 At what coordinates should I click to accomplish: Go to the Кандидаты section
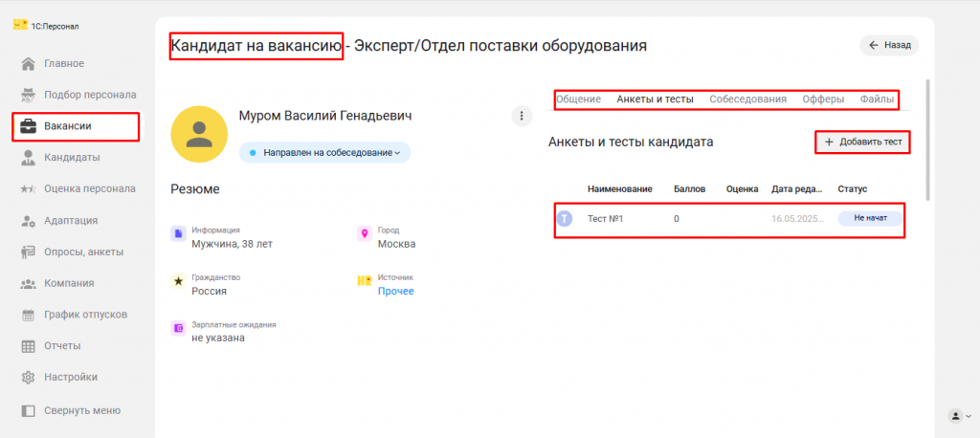(72, 158)
